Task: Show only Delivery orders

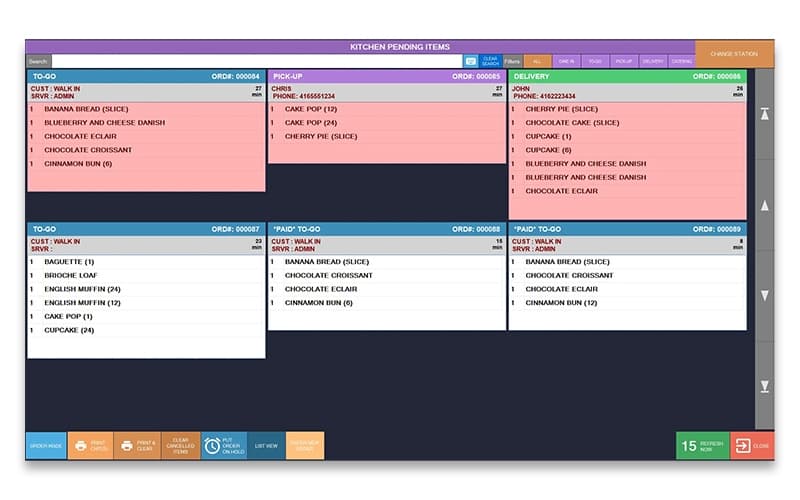Action: click(x=653, y=61)
